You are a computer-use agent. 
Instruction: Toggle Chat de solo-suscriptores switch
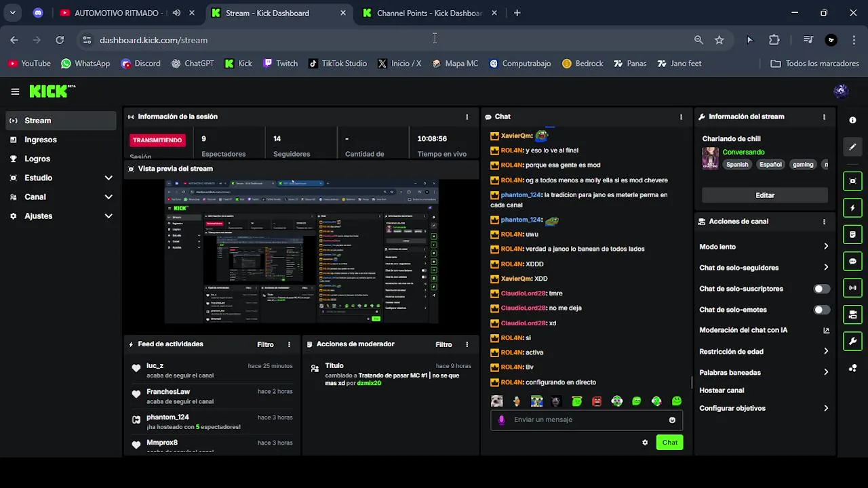point(821,289)
